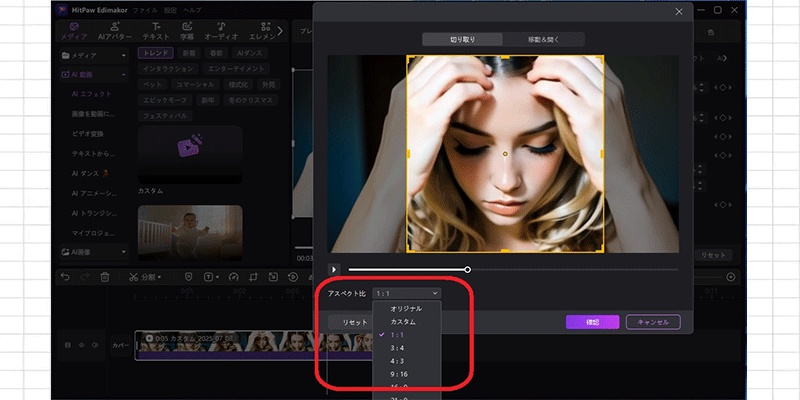Open the テキスト tool tab
Image resolution: width=800 pixels, height=400 pixels.
pos(156,31)
